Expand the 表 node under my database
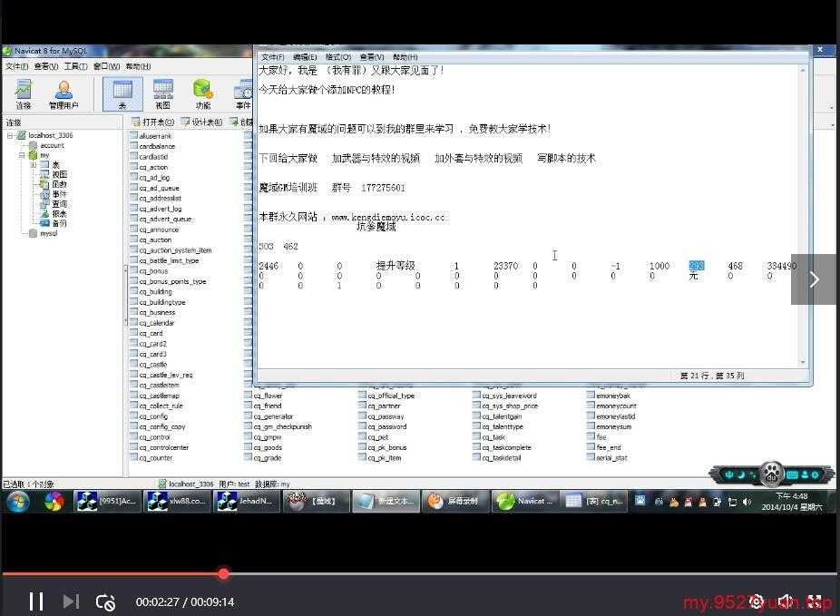 (34, 165)
